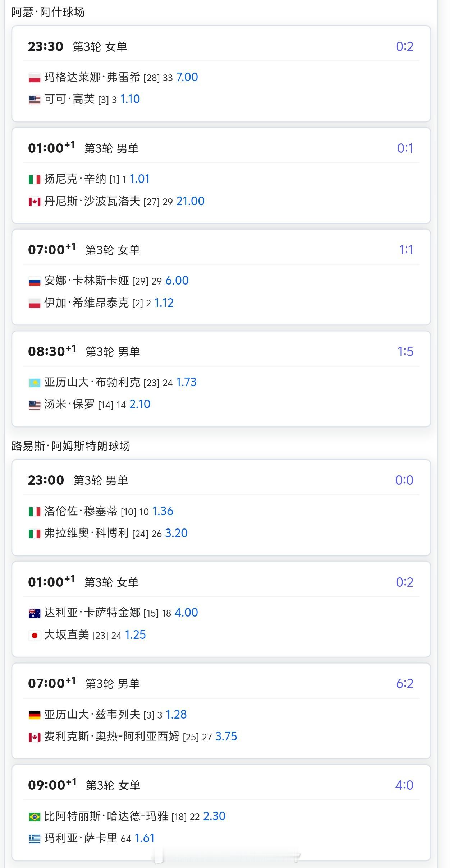The height and width of the screenshot is (868, 453).
Task: Select the 路易斯·阿姆斯特朗球场 court heading
Action: [71, 446]
